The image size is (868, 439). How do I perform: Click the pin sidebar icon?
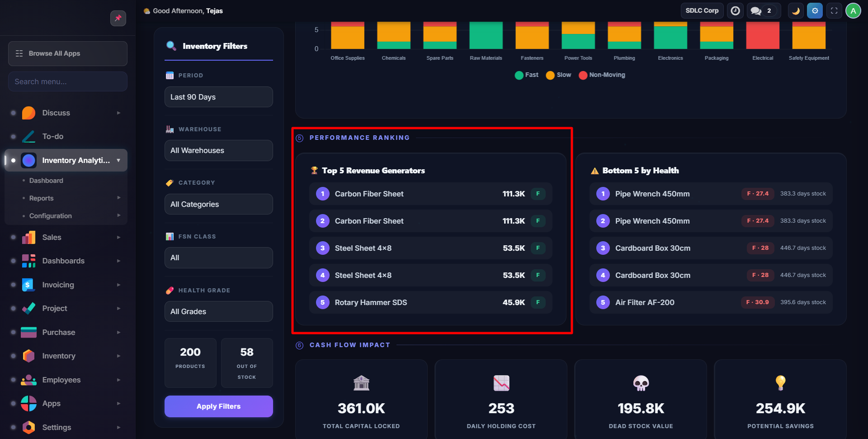pyautogui.click(x=118, y=18)
